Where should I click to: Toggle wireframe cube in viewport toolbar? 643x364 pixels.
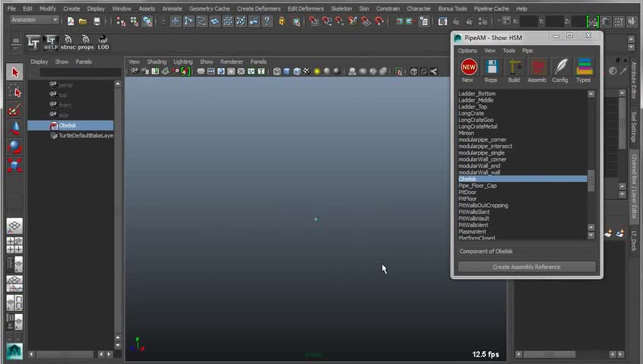point(277,71)
